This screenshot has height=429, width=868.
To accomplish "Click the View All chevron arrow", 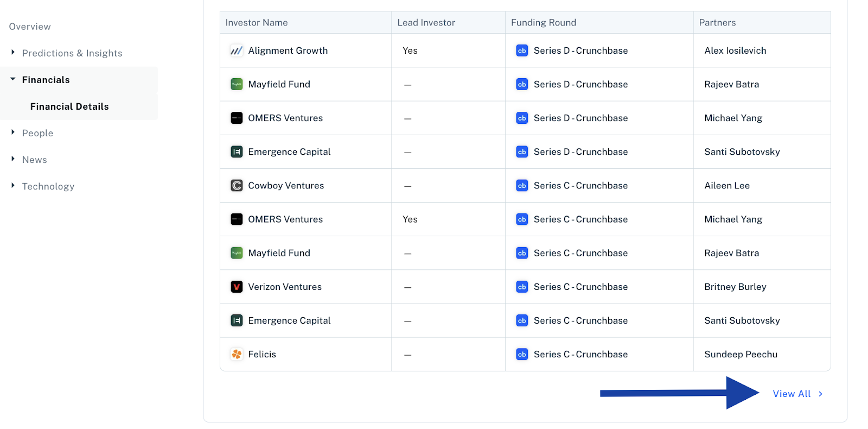I will 820,394.
